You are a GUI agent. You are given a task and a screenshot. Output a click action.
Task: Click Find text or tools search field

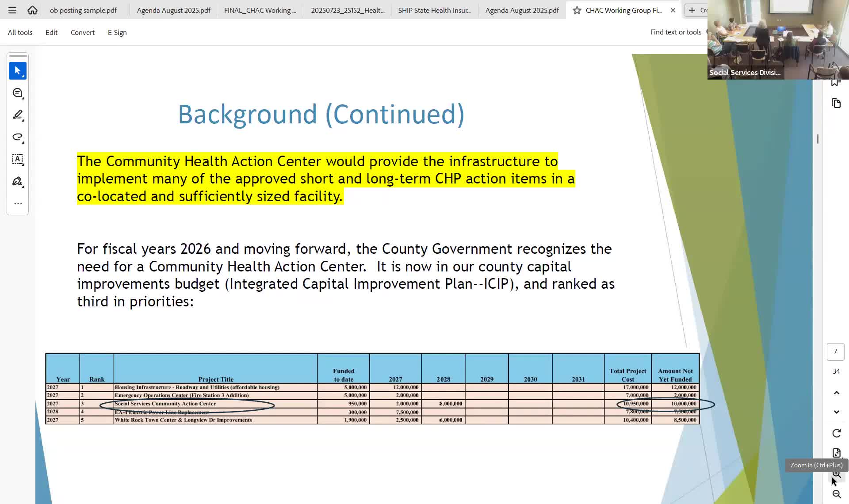pos(676,32)
